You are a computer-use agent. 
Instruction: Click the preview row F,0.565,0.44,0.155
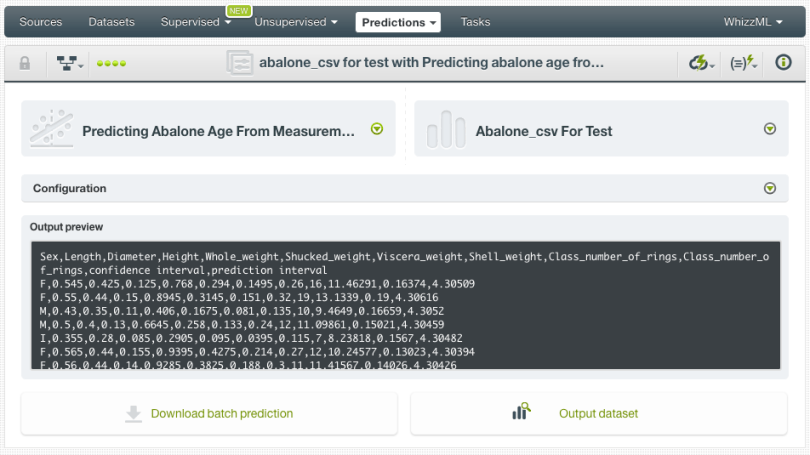[257, 352]
